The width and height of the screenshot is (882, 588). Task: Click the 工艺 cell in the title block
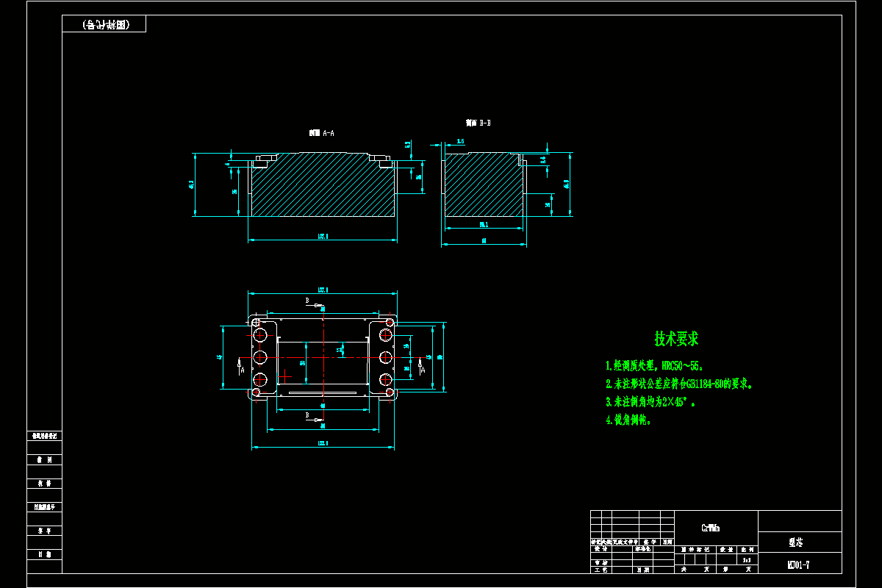click(600, 570)
